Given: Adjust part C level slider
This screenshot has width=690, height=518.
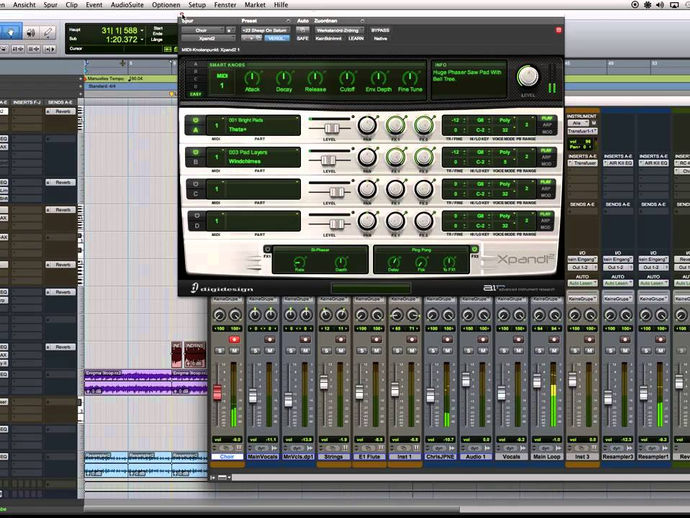Looking at the screenshot, I should [x=337, y=192].
